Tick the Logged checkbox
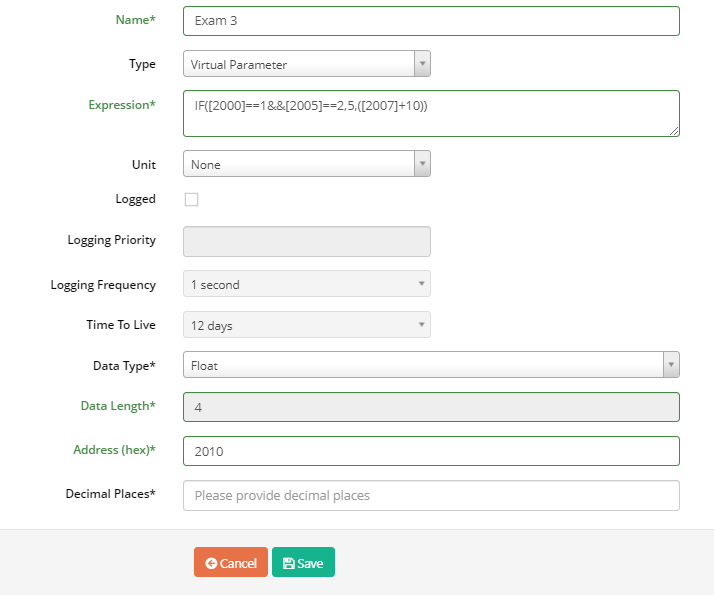 coord(191,199)
